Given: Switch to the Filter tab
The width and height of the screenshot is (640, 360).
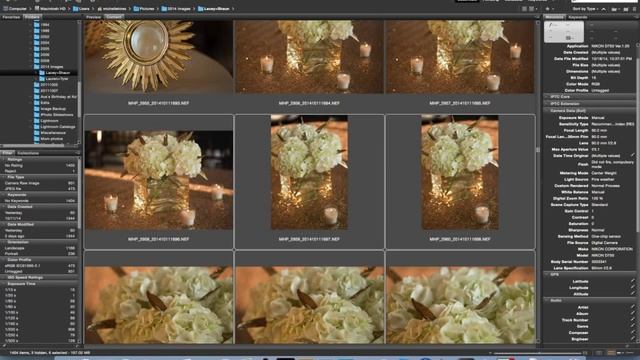Looking at the screenshot, I should click(7, 153).
